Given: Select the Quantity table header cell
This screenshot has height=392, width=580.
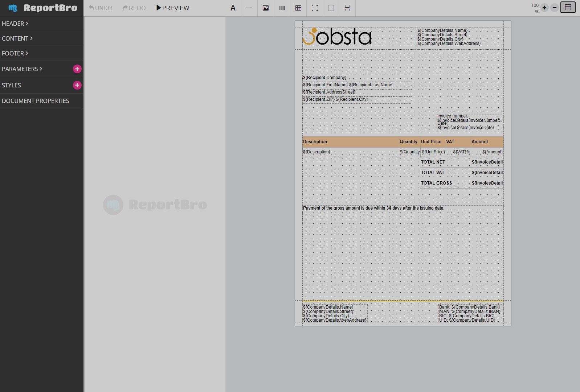Looking at the screenshot, I should click(409, 142).
